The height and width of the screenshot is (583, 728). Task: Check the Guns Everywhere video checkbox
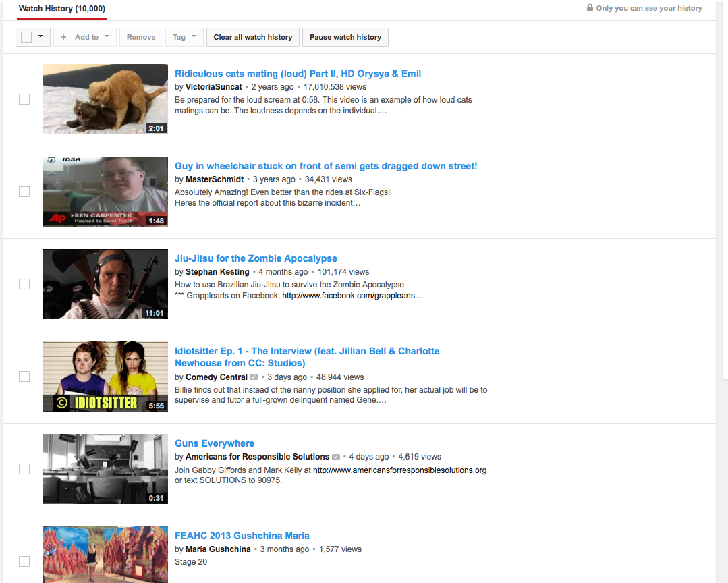tap(24, 469)
